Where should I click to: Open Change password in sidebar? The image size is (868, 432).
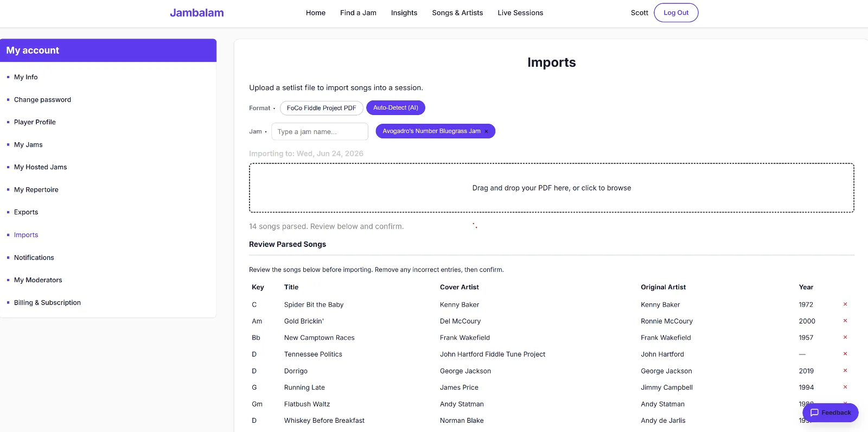(x=42, y=100)
